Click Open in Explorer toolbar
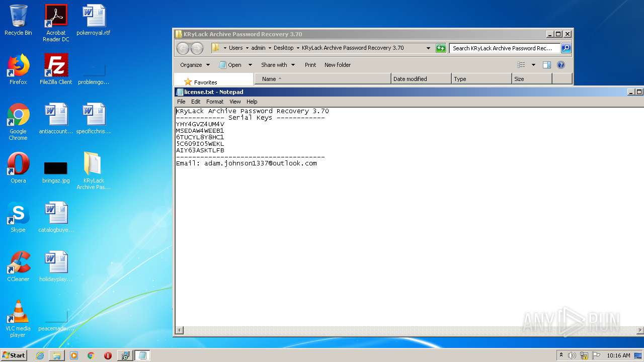The image size is (644, 362). point(230,65)
